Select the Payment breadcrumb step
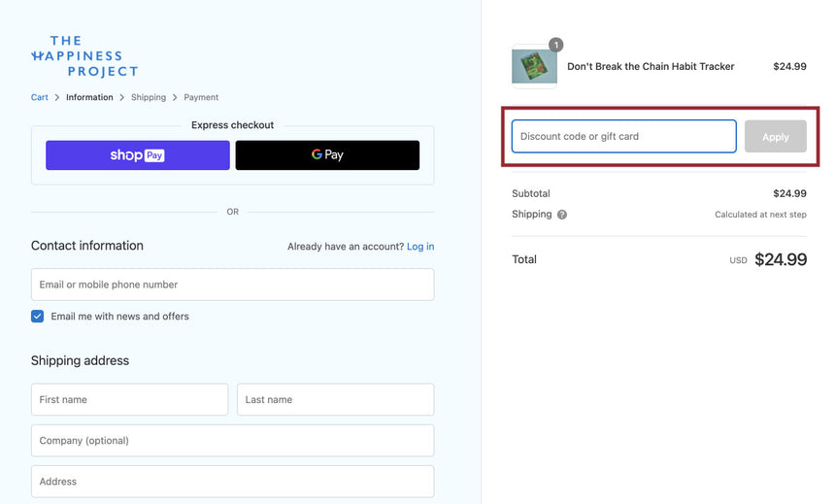The image size is (835, 504). (x=201, y=97)
